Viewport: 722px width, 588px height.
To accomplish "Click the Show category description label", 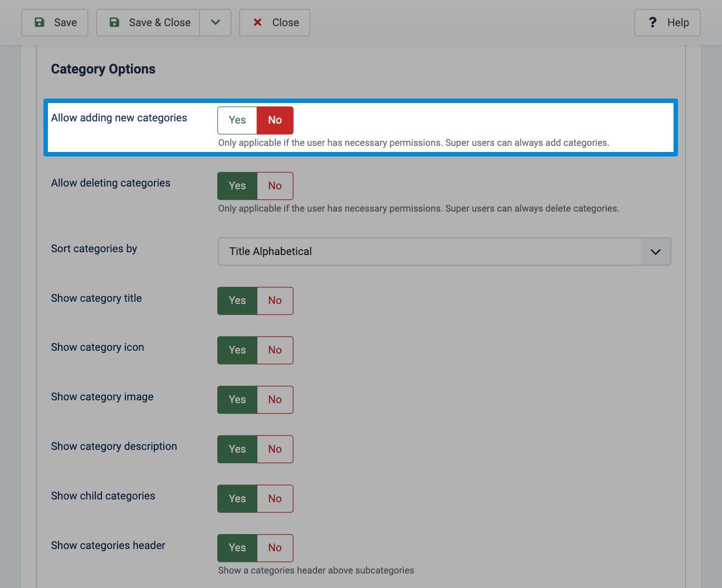I will point(114,446).
